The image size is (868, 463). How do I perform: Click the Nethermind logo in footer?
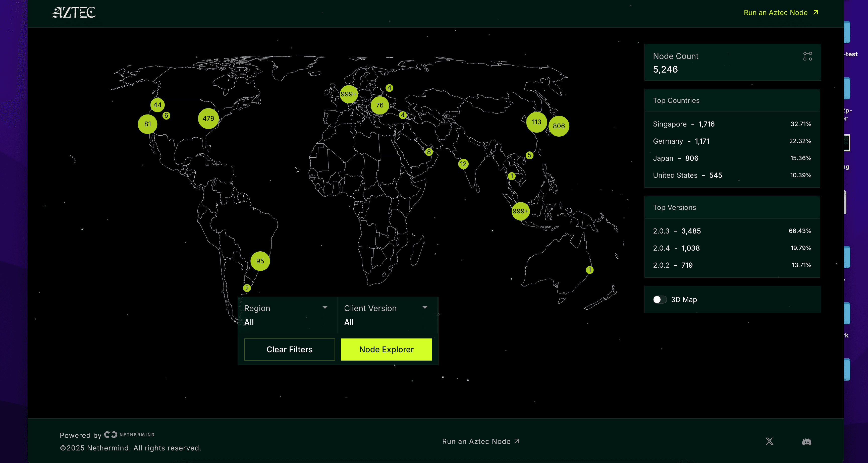pyautogui.click(x=129, y=435)
